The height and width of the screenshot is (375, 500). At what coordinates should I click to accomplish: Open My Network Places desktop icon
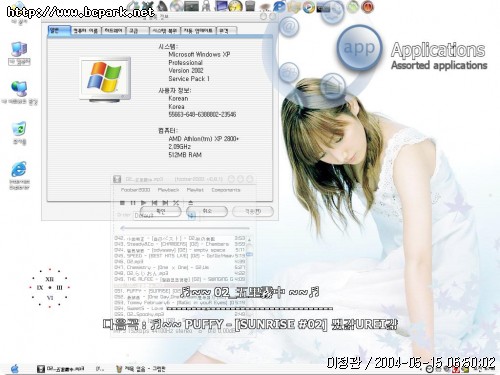coord(19,92)
